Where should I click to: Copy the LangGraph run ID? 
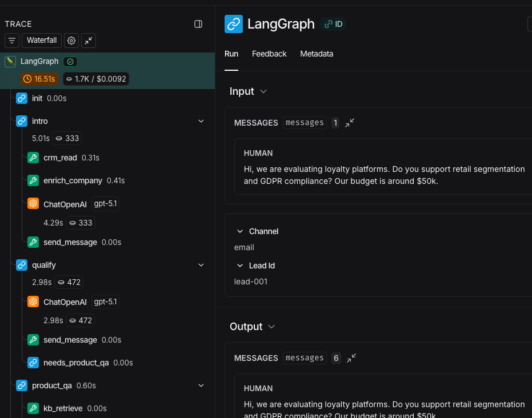(334, 24)
